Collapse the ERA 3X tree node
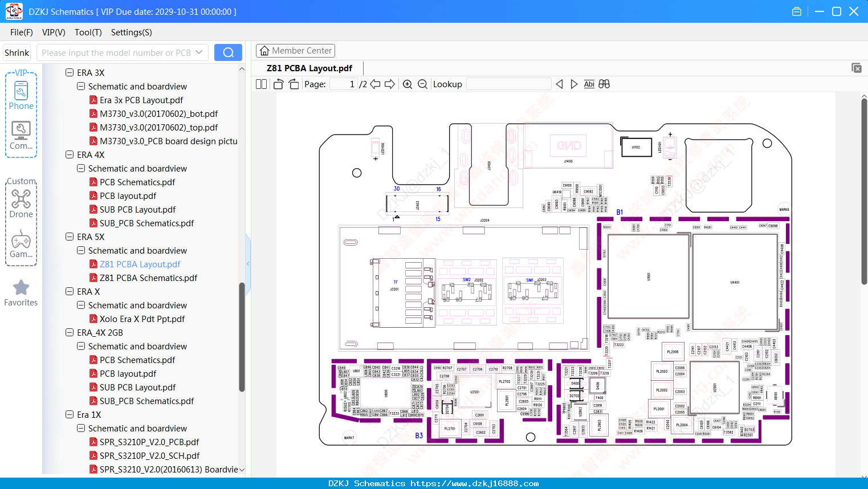This screenshot has height=489, width=868. tap(70, 72)
